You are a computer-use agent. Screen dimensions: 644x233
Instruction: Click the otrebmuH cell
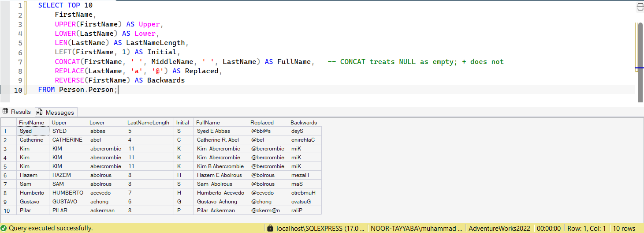[305, 193]
